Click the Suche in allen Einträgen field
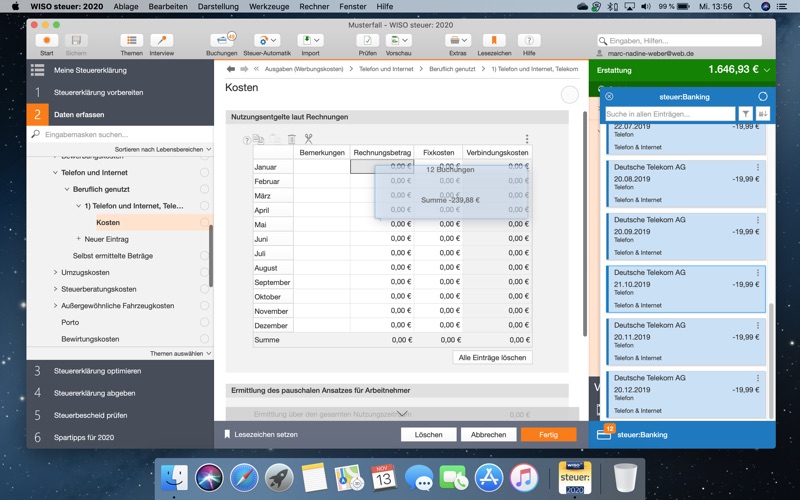The width and height of the screenshot is (800, 500). 670,114
